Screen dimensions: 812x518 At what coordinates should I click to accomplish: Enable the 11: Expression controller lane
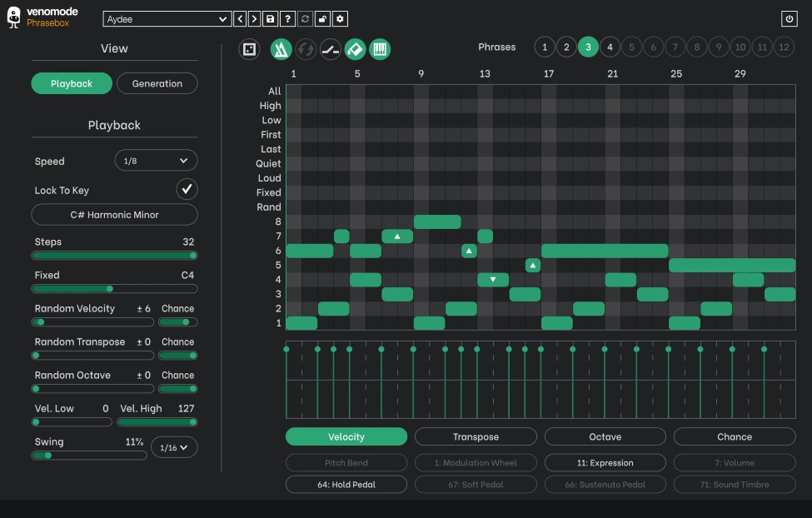tap(605, 463)
